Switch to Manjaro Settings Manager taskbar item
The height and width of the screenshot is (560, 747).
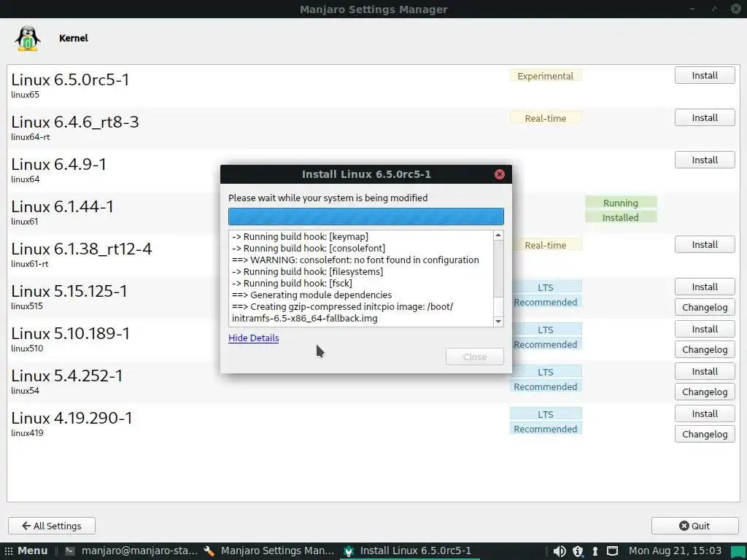[x=269, y=551]
